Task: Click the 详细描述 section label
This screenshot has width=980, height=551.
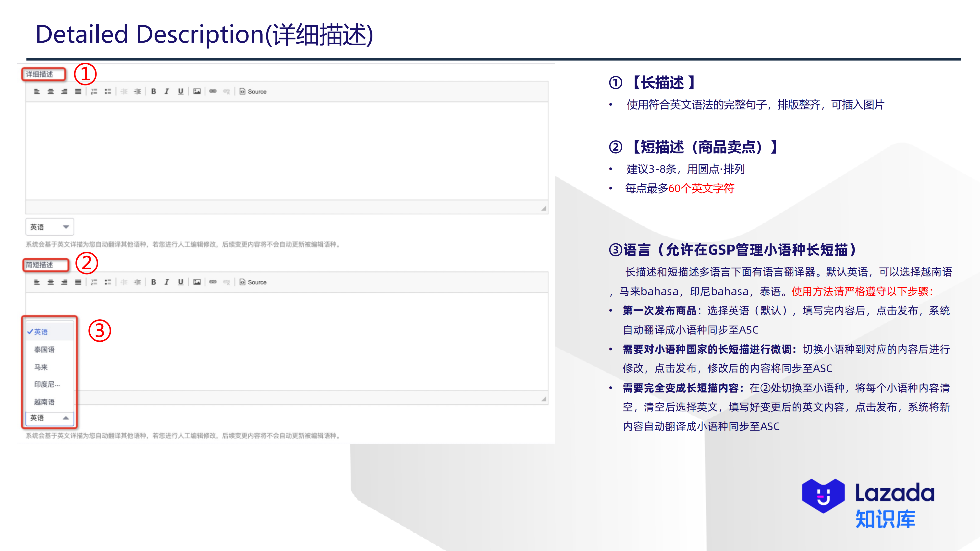Action: 43,74
